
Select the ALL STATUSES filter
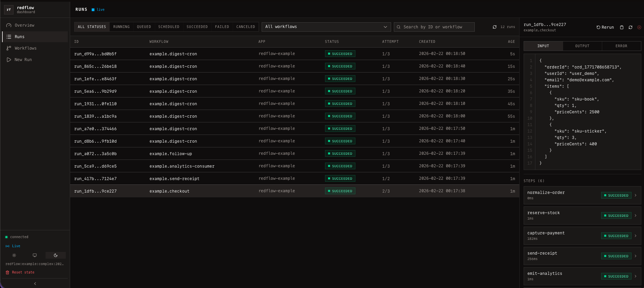[92, 27]
